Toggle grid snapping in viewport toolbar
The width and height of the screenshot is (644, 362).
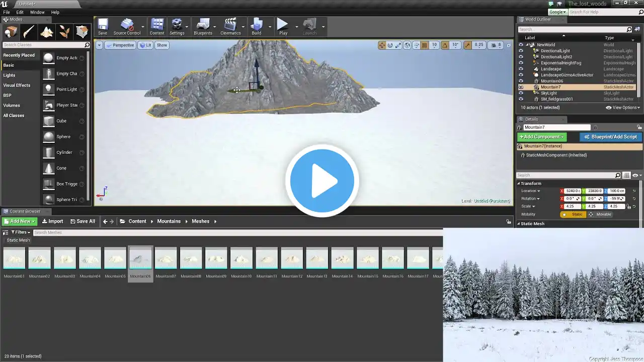424,45
